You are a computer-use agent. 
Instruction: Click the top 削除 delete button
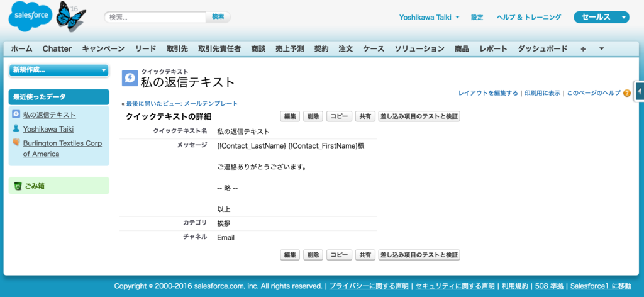coord(313,116)
